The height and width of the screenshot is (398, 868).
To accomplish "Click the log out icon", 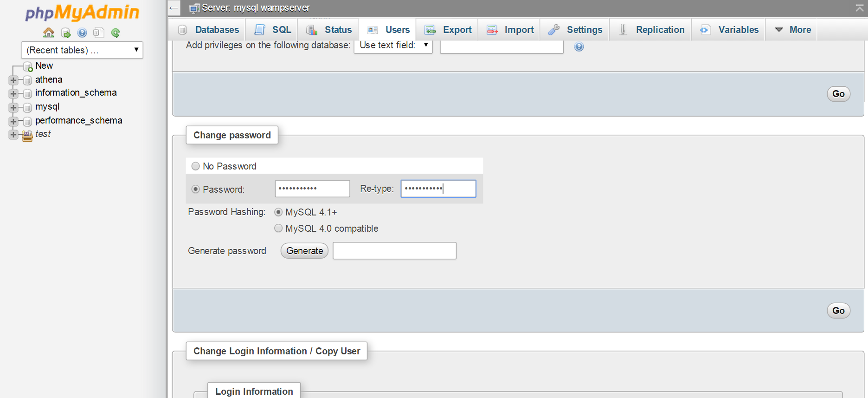I will pyautogui.click(x=66, y=33).
